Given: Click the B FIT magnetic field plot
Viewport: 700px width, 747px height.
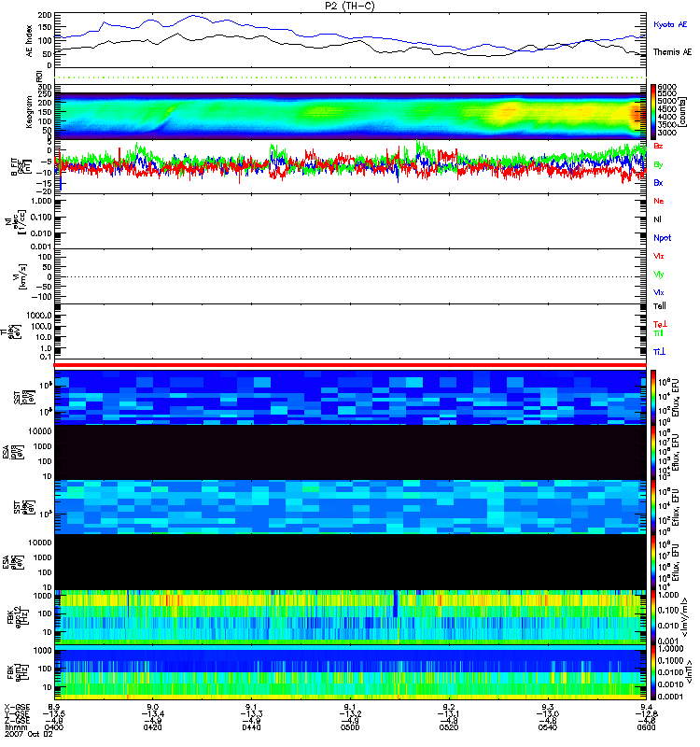Looking at the screenshot, I should [x=350, y=166].
